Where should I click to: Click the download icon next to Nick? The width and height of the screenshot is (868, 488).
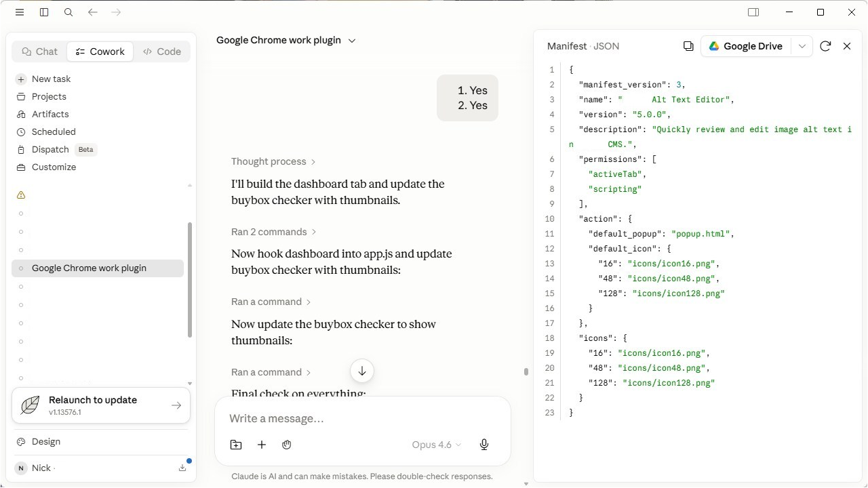[182, 468]
